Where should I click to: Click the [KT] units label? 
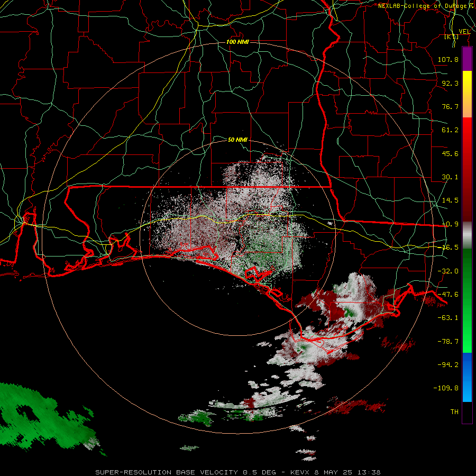pyautogui.click(x=452, y=36)
